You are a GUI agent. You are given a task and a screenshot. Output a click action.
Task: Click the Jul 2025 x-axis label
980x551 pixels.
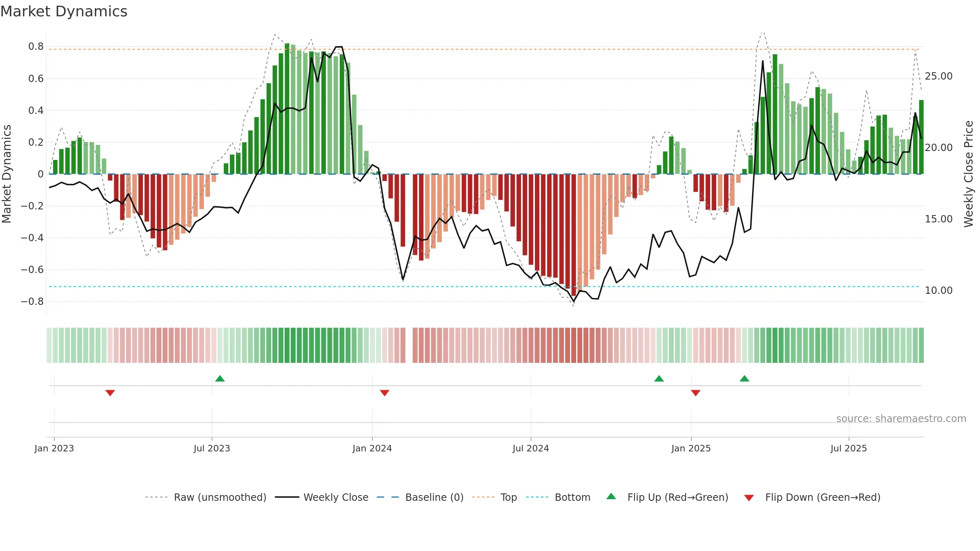pos(849,448)
